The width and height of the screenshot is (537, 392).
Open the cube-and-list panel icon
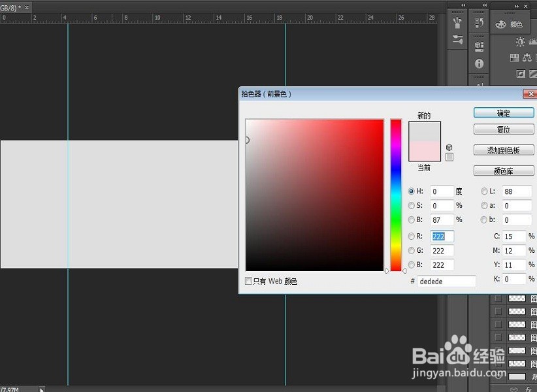[479, 46]
